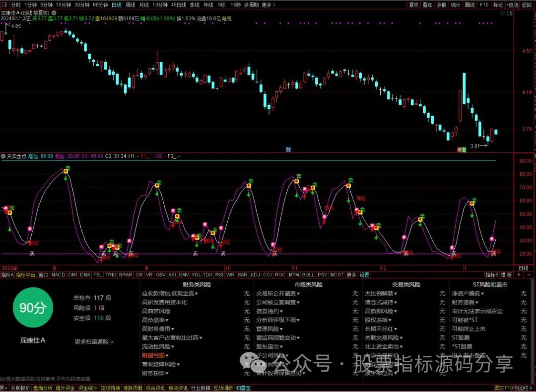
Task: Click 图文F10 at bottom right
Action: 504,388
